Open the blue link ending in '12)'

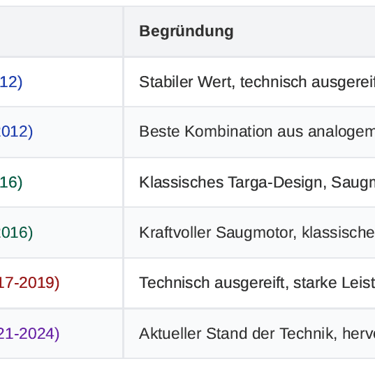(x=11, y=82)
